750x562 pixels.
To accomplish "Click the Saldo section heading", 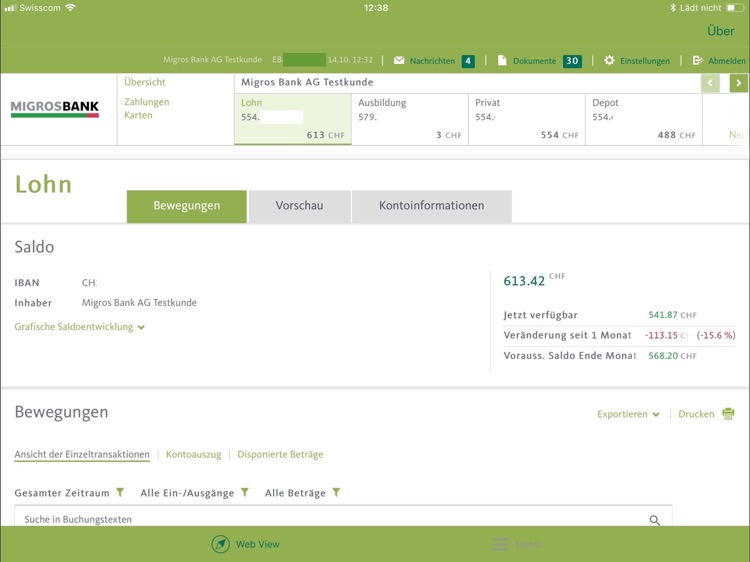I will point(34,247).
